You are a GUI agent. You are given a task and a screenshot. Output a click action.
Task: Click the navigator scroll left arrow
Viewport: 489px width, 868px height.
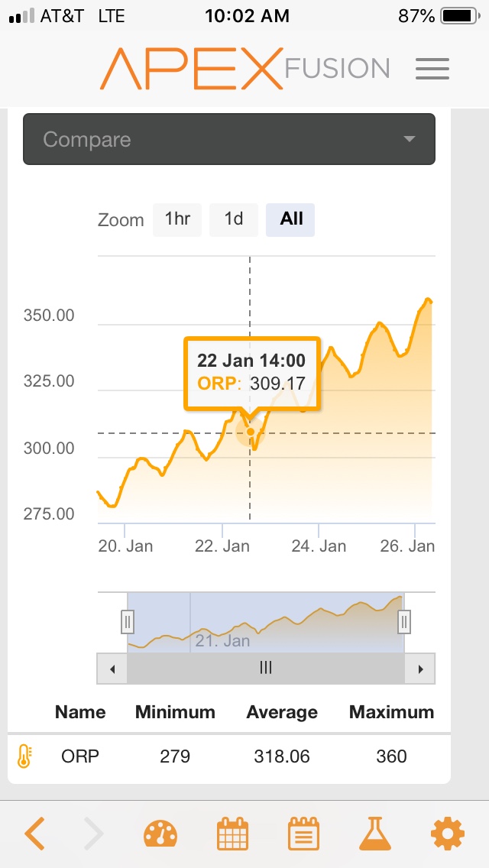click(112, 669)
